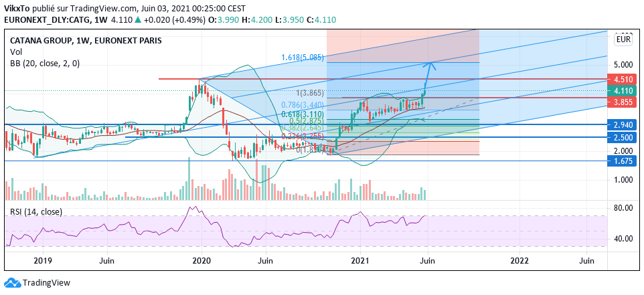The height and width of the screenshot is (295, 644).
Task: Click the TradingView wordmark at bottom
Action: [46, 283]
